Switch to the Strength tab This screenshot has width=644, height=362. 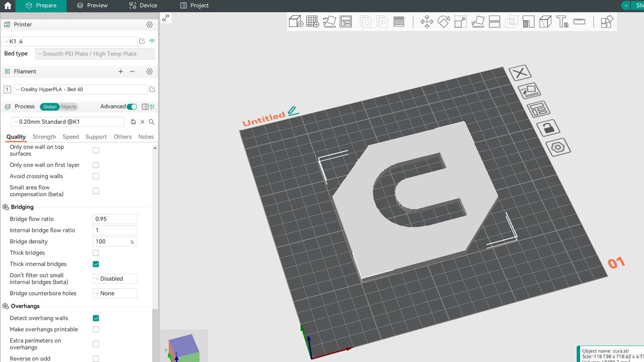(x=44, y=137)
